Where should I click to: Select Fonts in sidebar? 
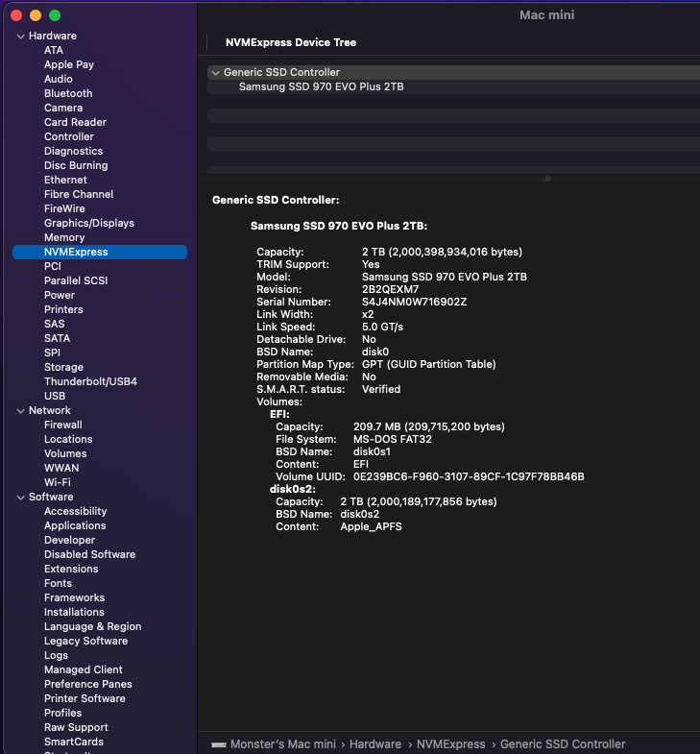tap(58, 584)
